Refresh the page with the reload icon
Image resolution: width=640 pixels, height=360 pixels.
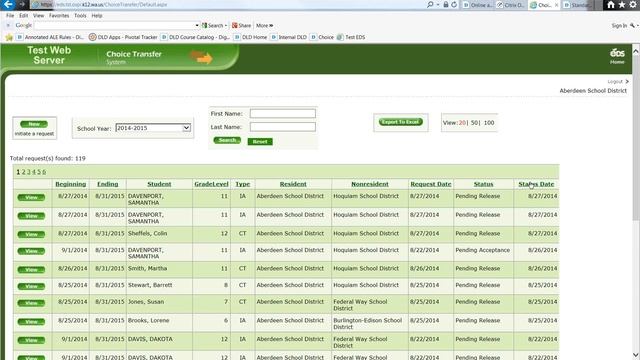tap(454, 4)
